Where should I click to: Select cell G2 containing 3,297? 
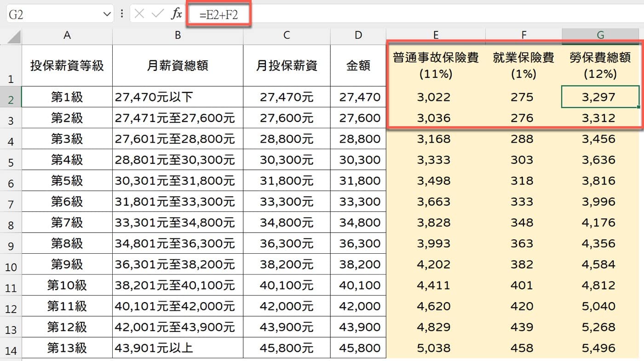(600, 97)
